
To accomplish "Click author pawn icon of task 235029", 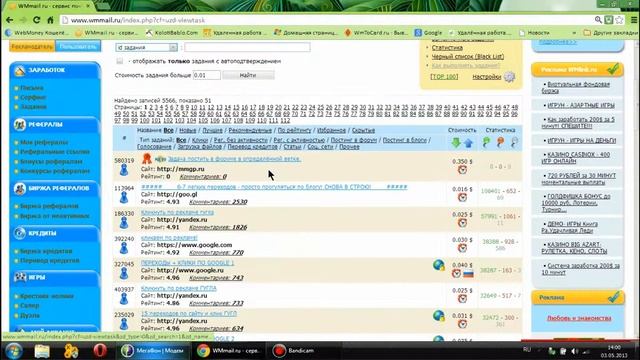I will (x=124, y=324).
